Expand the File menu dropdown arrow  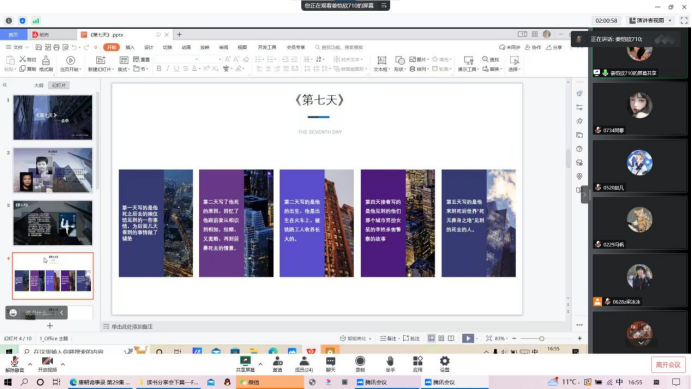pos(27,47)
